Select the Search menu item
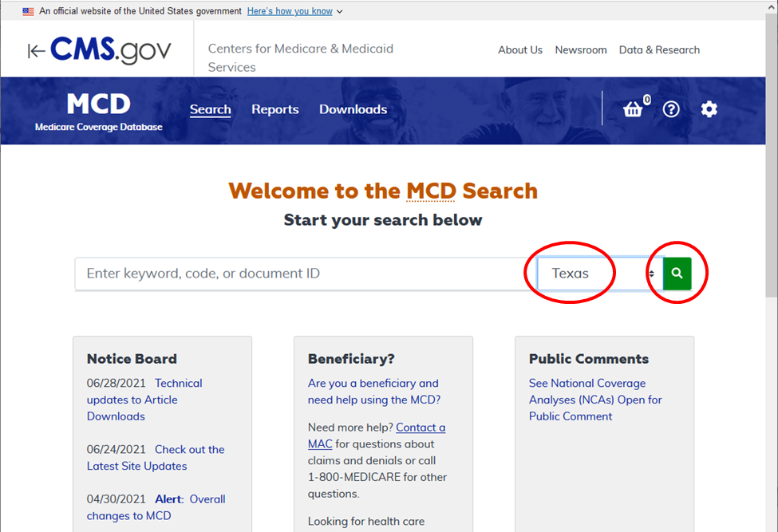The width and height of the screenshot is (778, 532). pos(211,109)
